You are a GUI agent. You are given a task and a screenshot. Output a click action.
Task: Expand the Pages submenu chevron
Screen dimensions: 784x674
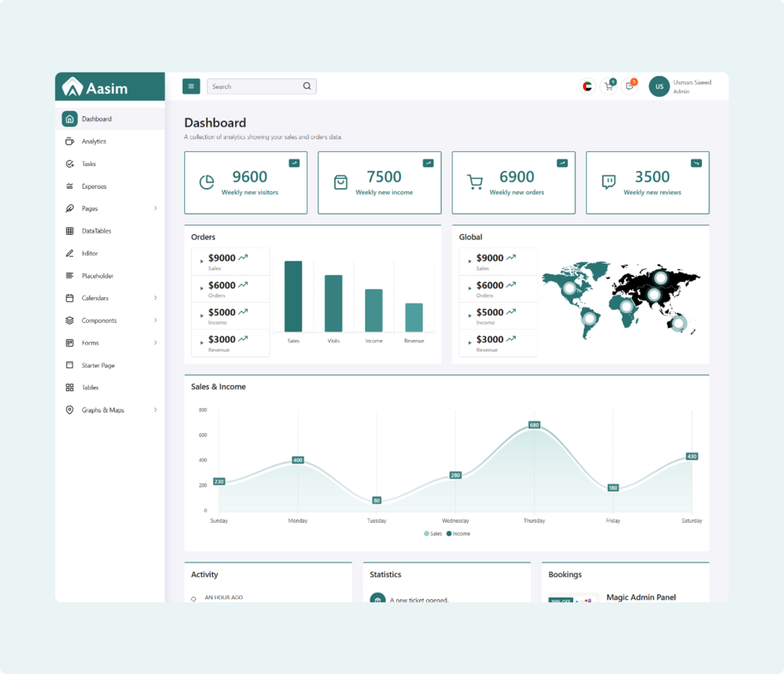click(155, 208)
